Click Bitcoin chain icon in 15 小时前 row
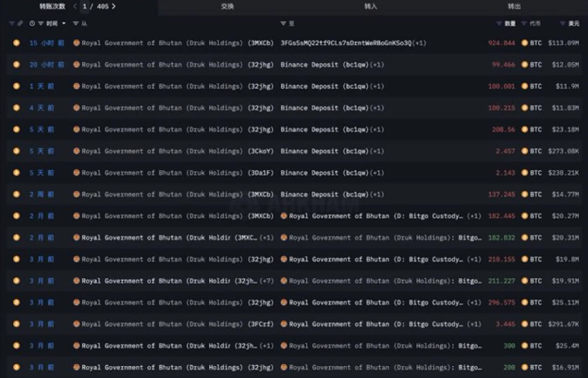The image size is (588, 378). (x=17, y=43)
